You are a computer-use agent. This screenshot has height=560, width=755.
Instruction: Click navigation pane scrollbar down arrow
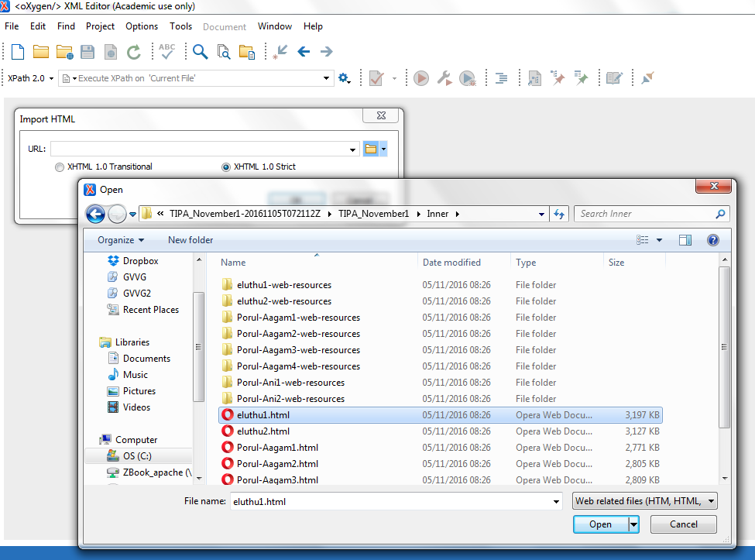click(199, 478)
